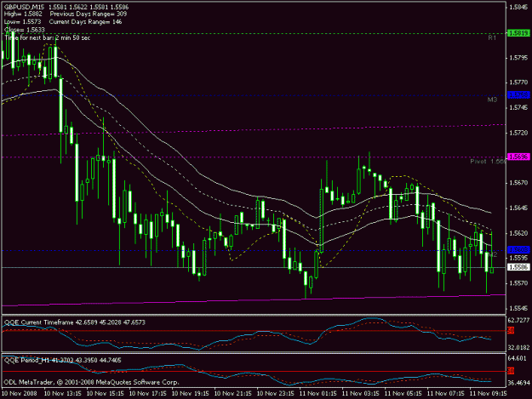The image size is (532, 399).
Task: Click the '10 Nov 19:15' time axis label
Action: point(191,394)
